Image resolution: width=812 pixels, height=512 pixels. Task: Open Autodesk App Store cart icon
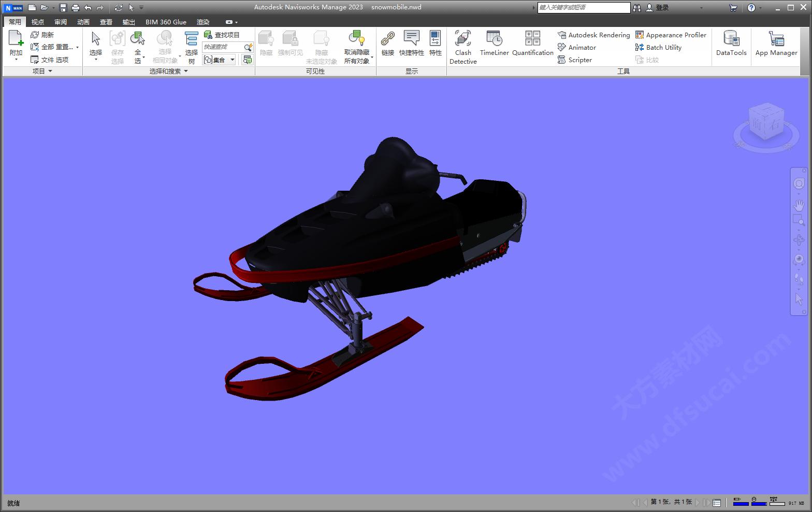pyautogui.click(x=733, y=8)
